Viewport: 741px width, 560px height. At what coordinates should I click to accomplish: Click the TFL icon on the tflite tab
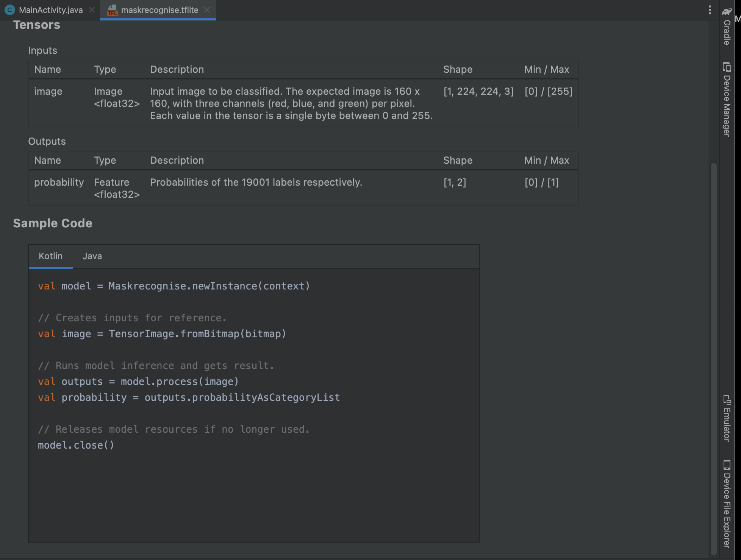tap(112, 10)
